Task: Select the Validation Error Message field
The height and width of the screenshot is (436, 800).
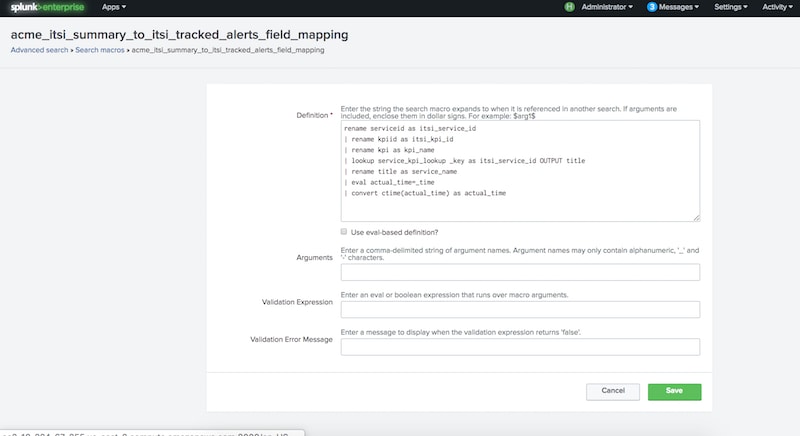Action: 520,347
